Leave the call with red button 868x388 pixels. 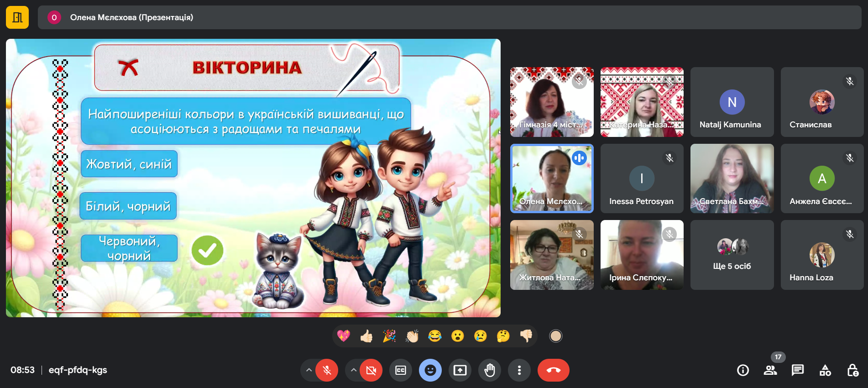pos(553,370)
